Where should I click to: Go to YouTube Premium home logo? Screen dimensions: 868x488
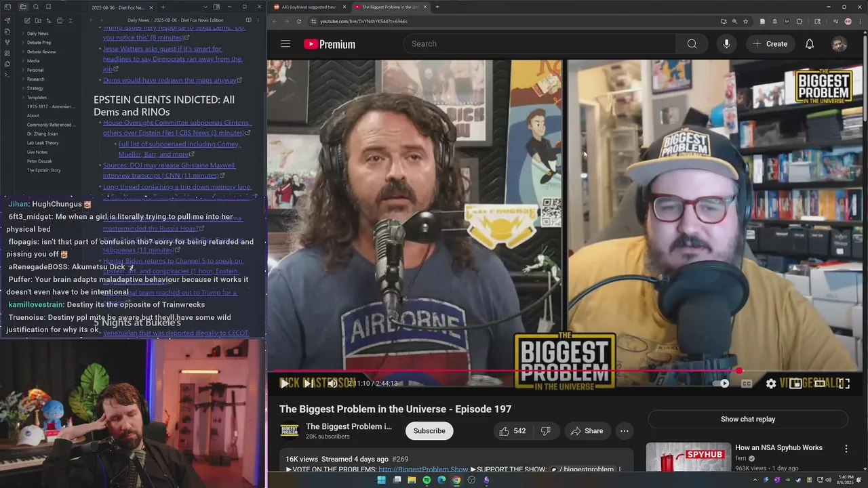tap(330, 44)
